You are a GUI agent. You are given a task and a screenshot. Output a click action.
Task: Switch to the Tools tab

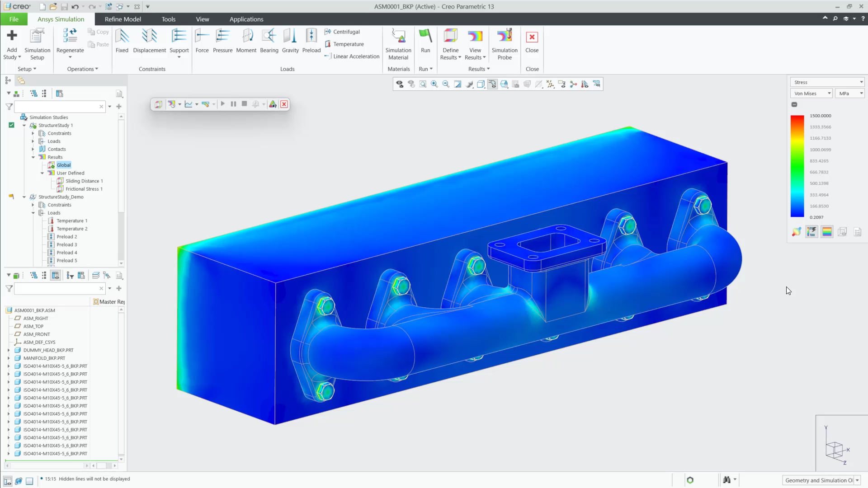pyautogui.click(x=168, y=19)
